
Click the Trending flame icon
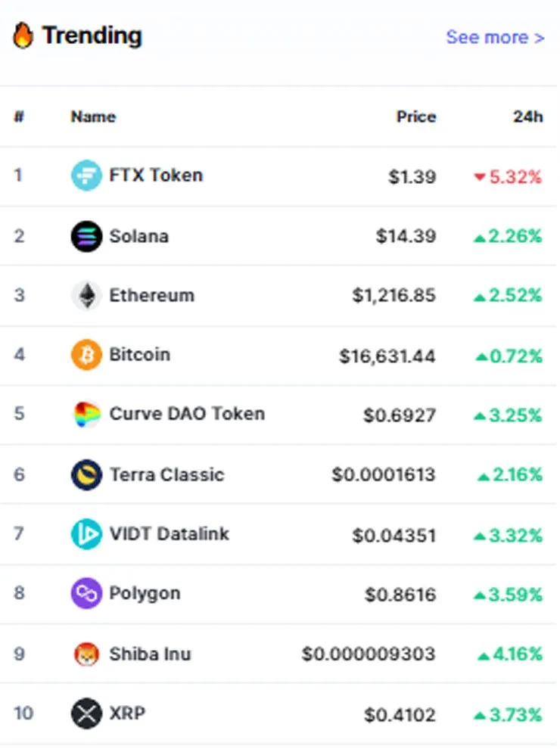click(23, 36)
